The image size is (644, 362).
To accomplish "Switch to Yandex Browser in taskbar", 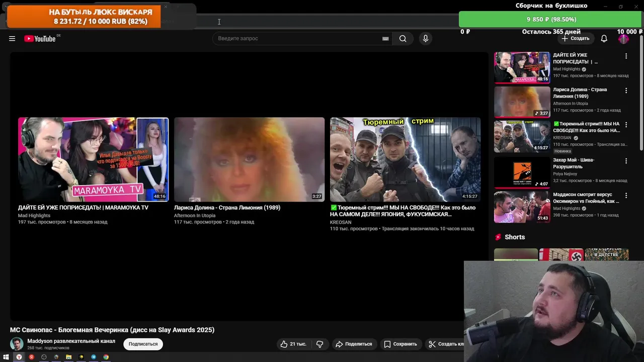I will point(19,357).
